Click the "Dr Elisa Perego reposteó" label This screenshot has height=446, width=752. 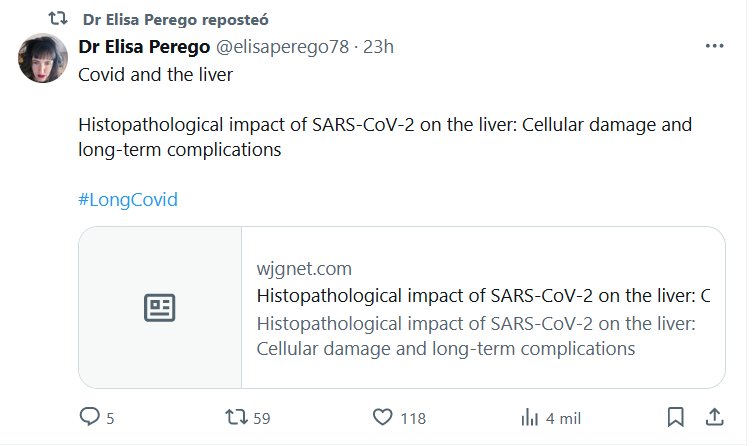point(176,19)
